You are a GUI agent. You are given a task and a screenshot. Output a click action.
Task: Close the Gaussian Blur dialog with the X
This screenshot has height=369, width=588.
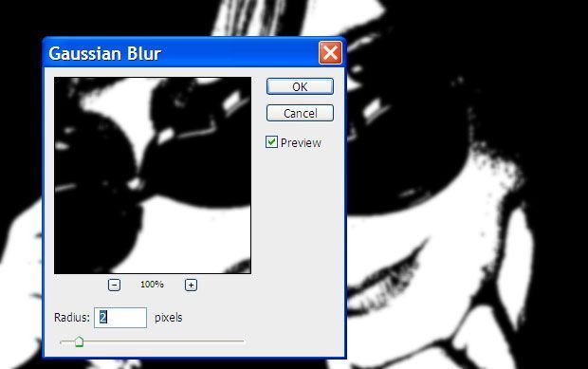click(x=330, y=53)
